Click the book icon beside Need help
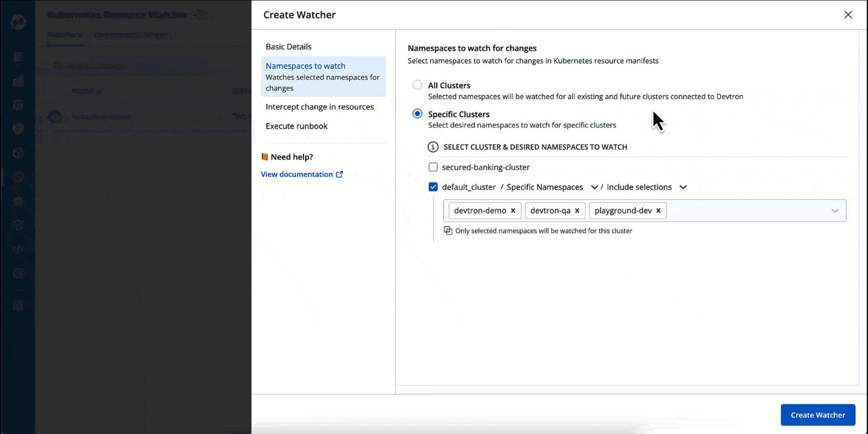The image size is (868, 434). [265, 157]
